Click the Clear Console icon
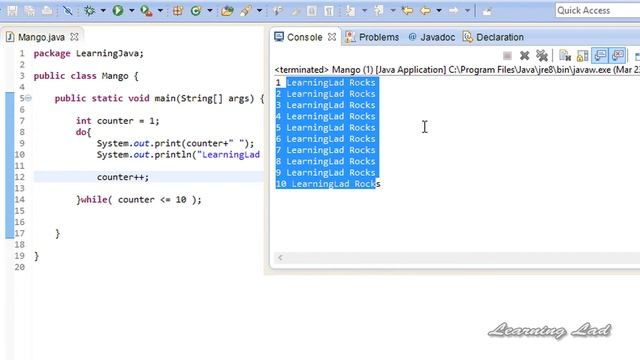The height and width of the screenshot is (360, 640). (565, 56)
